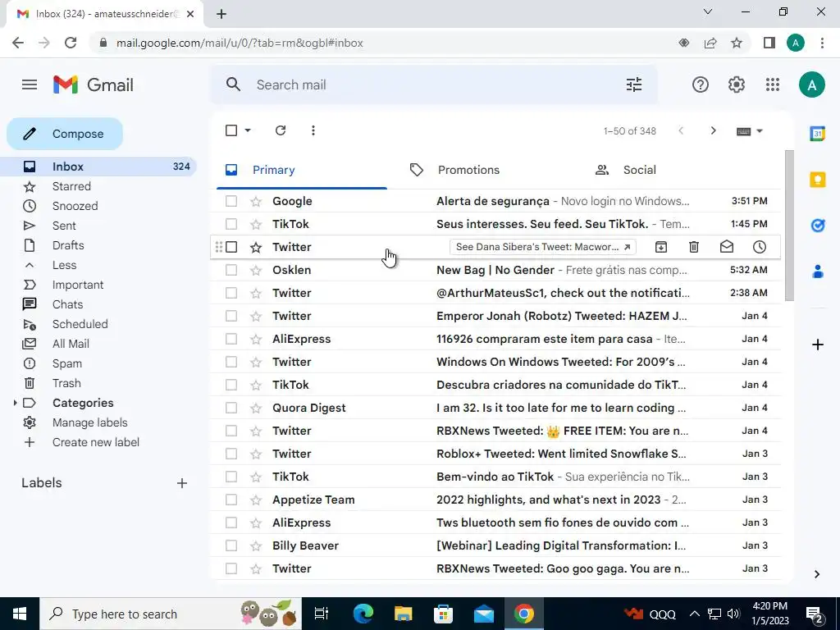This screenshot has width=840, height=630.
Task: Open the Starred folder
Action: (72, 186)
